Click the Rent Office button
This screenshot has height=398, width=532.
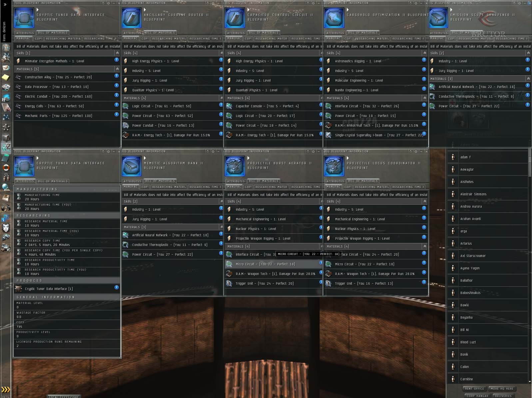coord(474,389)
